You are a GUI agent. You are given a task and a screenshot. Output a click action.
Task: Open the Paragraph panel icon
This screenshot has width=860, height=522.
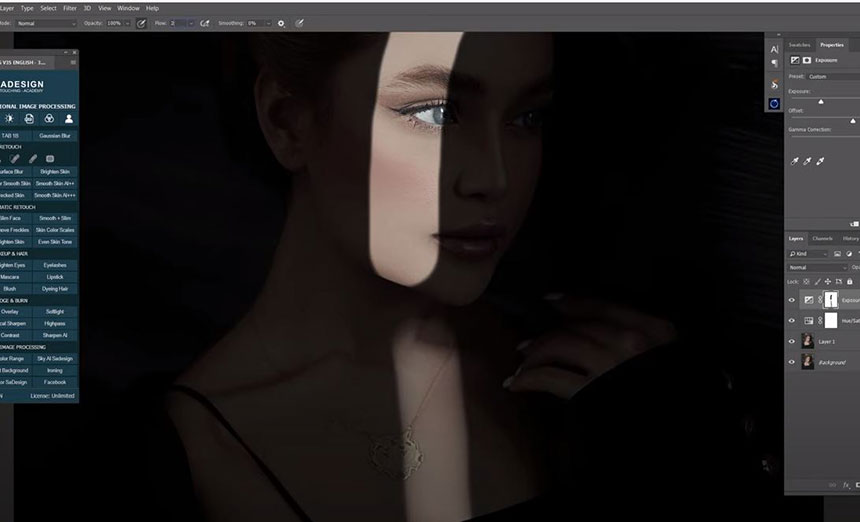(x=774, y=64)
